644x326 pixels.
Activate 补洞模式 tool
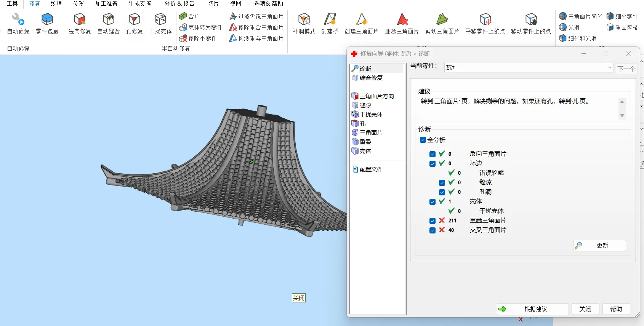point(304,24)
